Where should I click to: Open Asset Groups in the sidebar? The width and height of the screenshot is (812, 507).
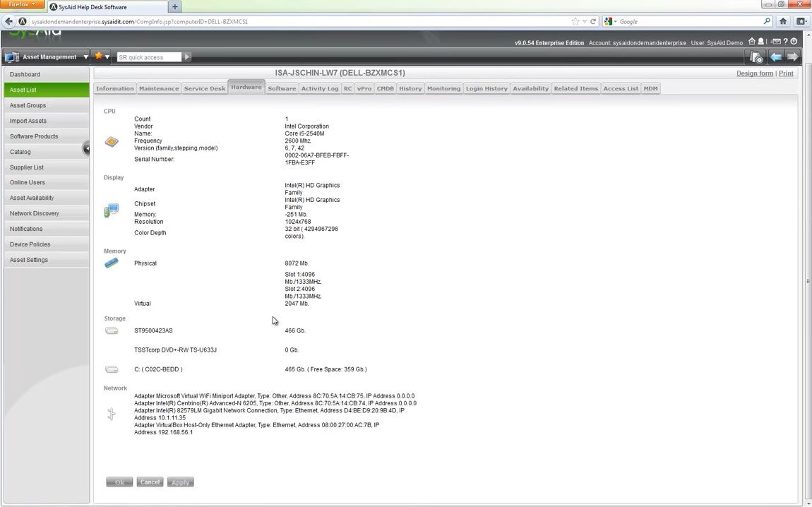[46, 106]
